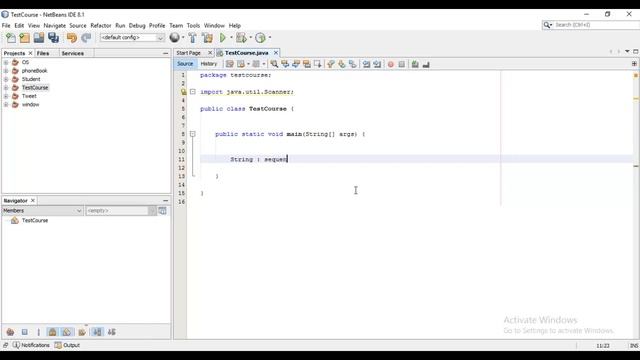Click the Comment lines icon in editor toolbar
This screenshot has height=360, width=640.
(x=415, y=64)
